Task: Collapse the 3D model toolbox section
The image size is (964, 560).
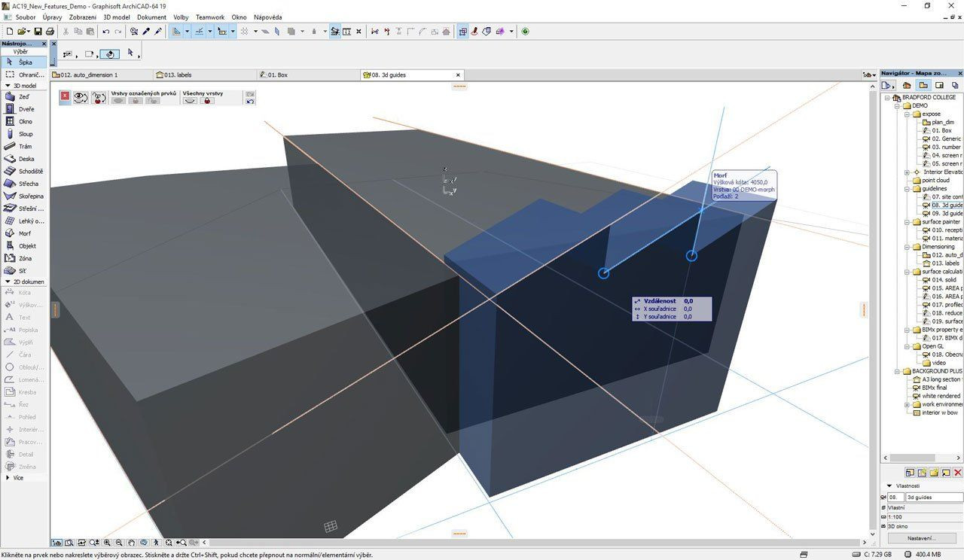Action: (x=8, y=86)
